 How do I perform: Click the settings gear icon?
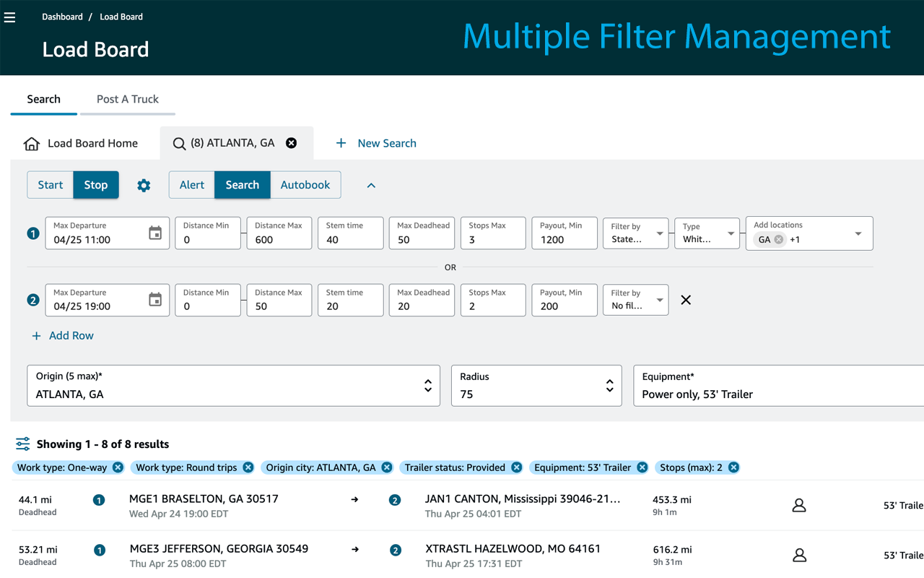(144, 186)
